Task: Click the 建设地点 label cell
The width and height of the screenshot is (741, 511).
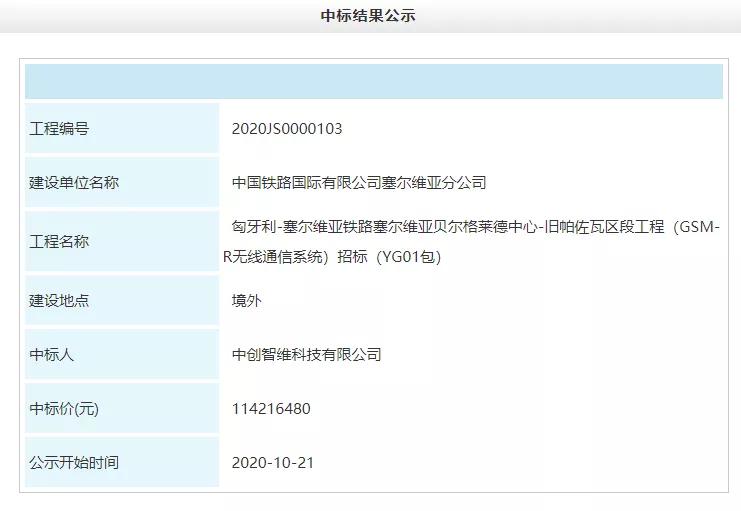Action: click(122, 300)
